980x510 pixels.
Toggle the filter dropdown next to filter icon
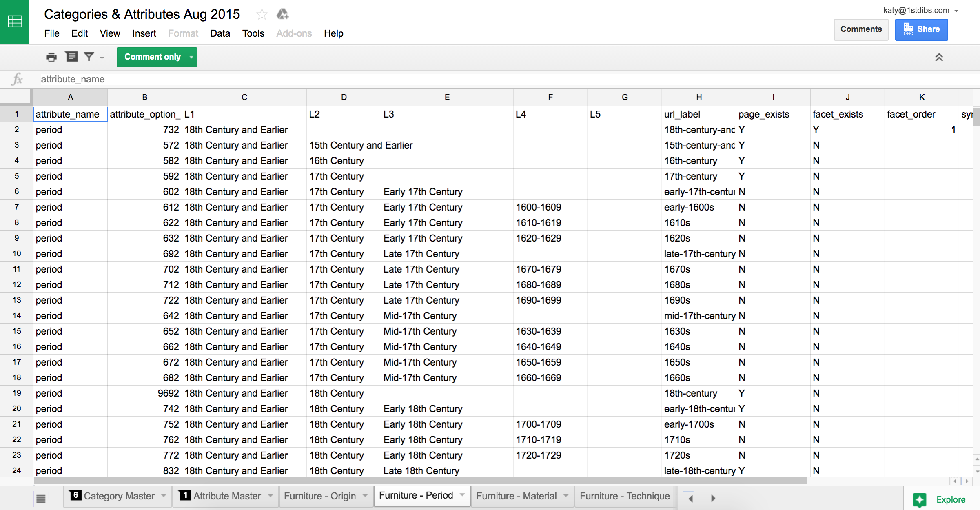point(101,58)
